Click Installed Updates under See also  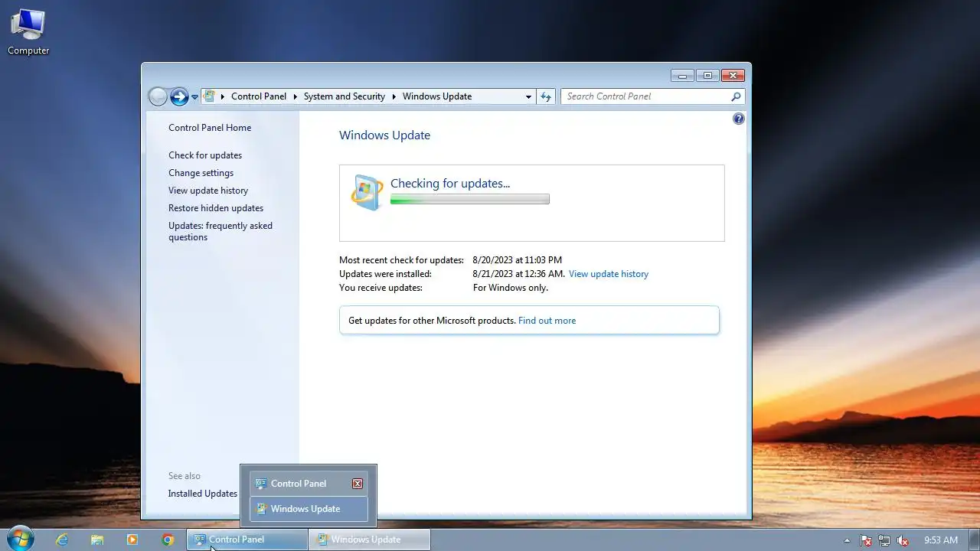203,494
